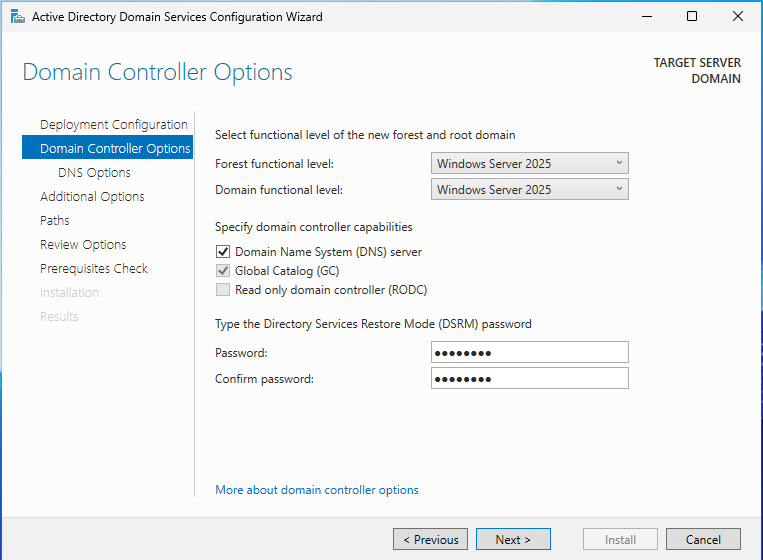Click the wizard app icon in title bar
763x560 pixels.
click(x=17, y=17)
